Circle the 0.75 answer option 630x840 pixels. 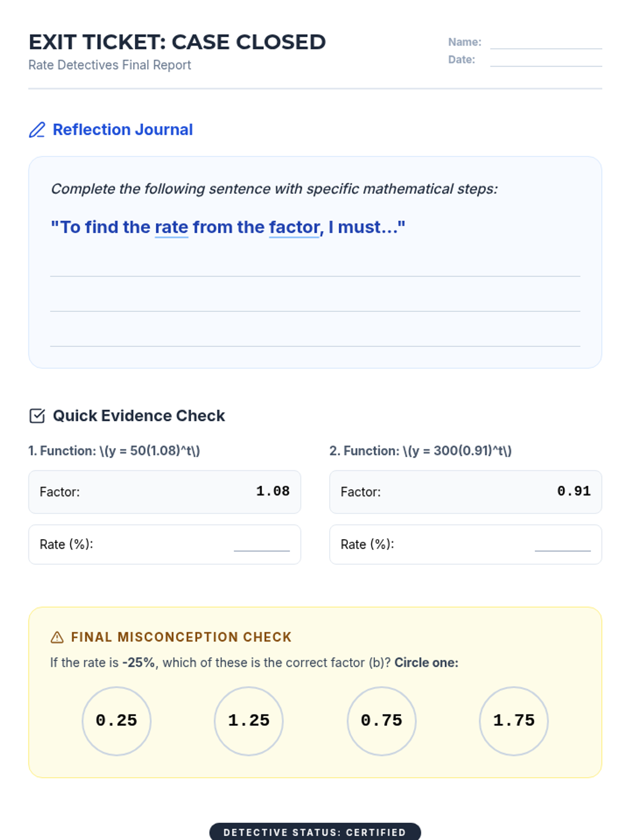point(382,721)
